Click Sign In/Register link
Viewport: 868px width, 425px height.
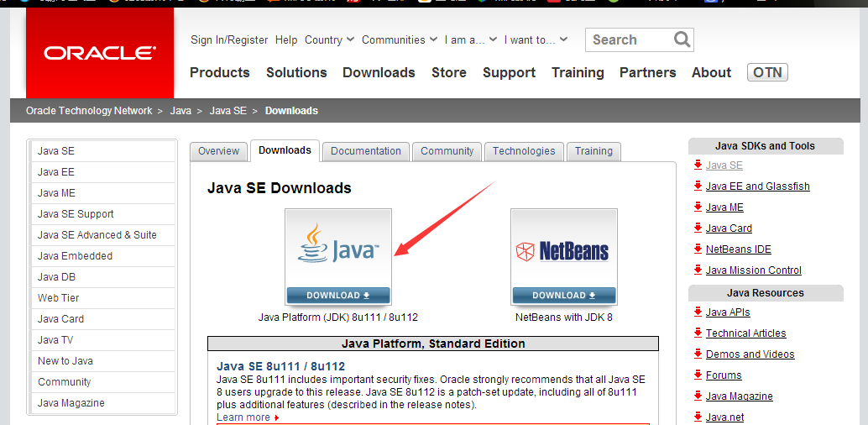229,39
